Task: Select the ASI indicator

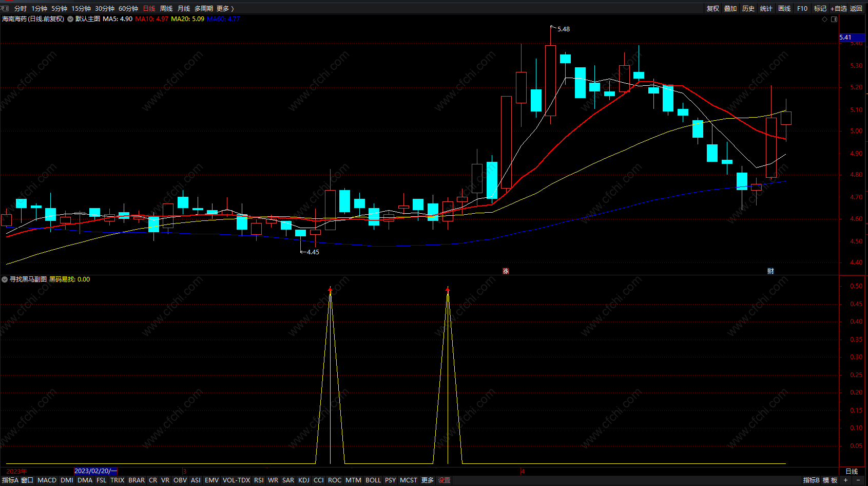Action: 196,480
